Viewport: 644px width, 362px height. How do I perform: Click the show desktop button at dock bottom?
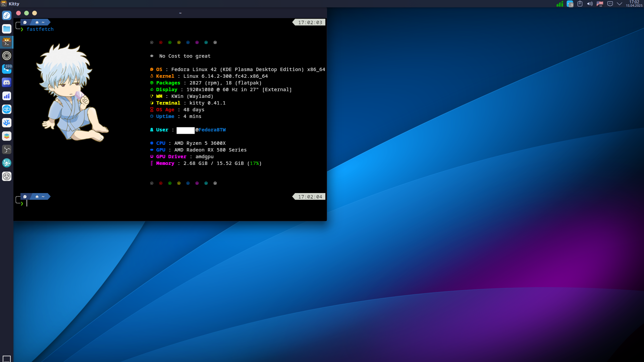(7, 359)
